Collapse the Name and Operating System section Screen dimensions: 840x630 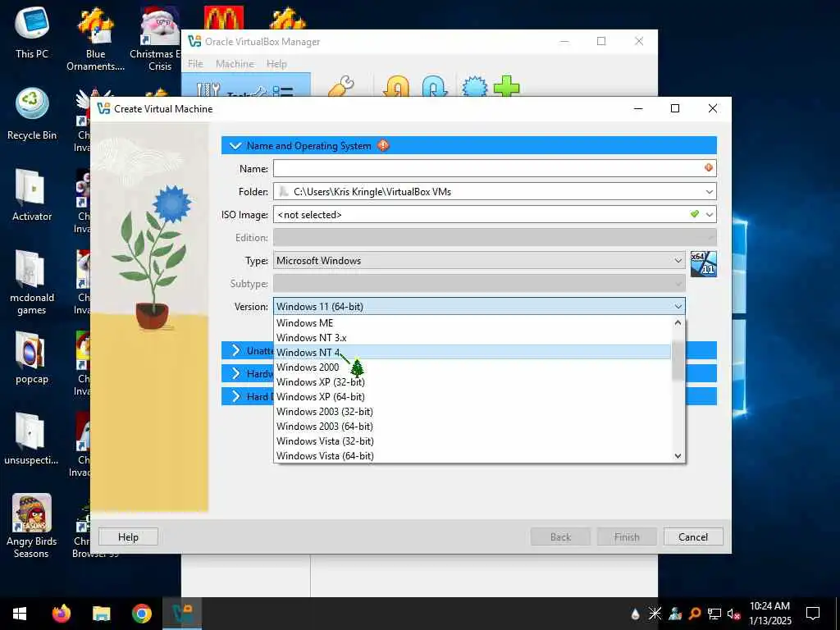235,145
